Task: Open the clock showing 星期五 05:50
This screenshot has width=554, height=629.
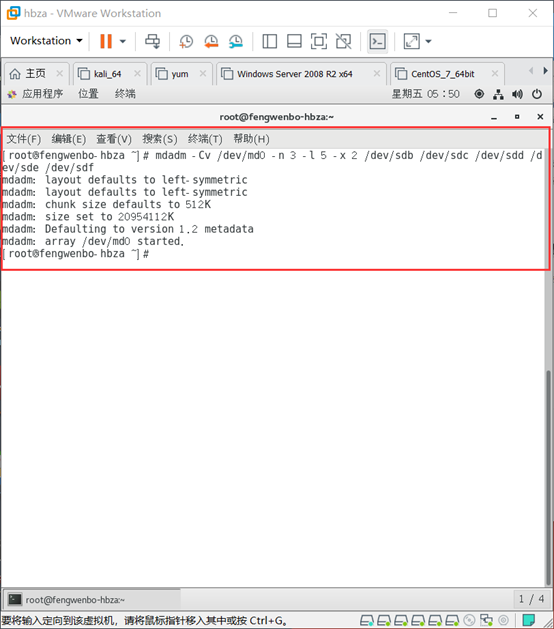Action: pos(426,94)
